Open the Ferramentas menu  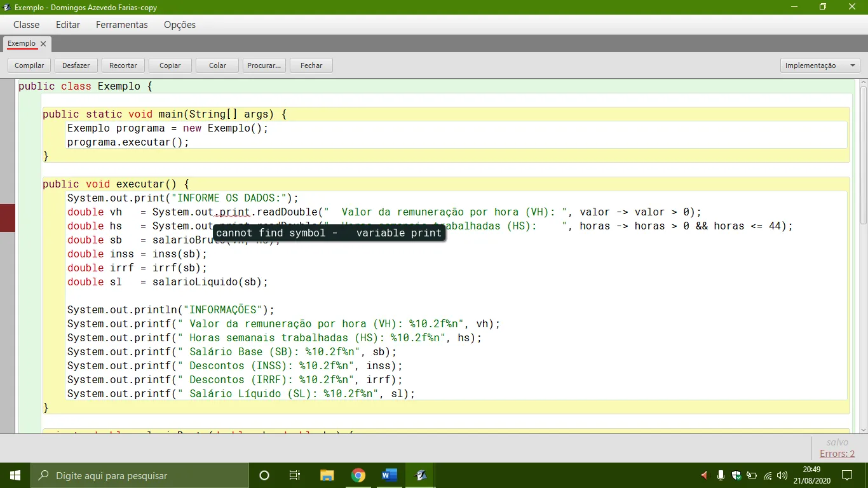(122, 25)
